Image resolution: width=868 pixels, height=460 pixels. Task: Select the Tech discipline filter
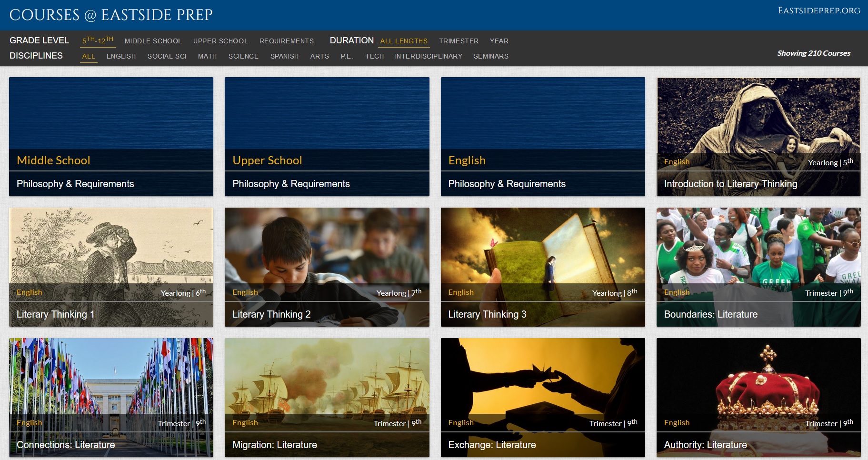tap(374, 56)
